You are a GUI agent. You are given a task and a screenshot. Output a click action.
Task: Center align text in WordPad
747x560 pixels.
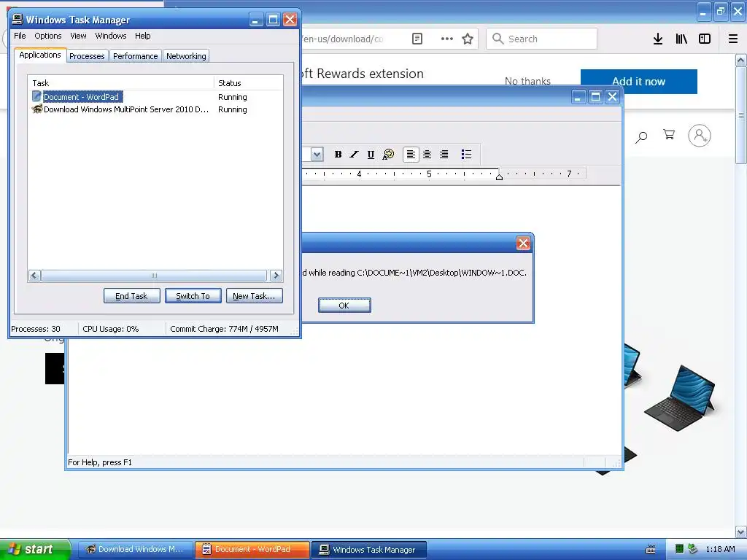427,155
